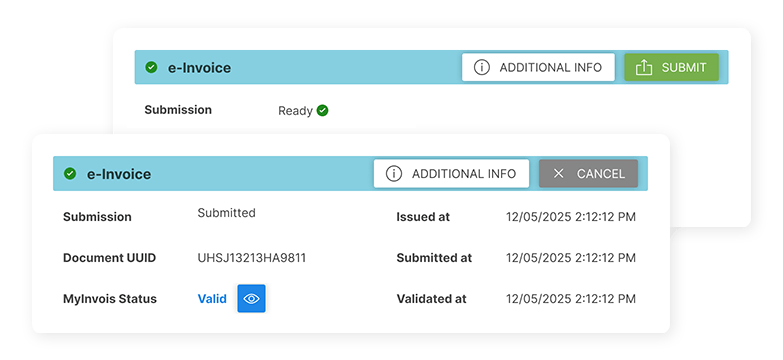Click the Issued at timestamp value

click(x=571, y=217)
